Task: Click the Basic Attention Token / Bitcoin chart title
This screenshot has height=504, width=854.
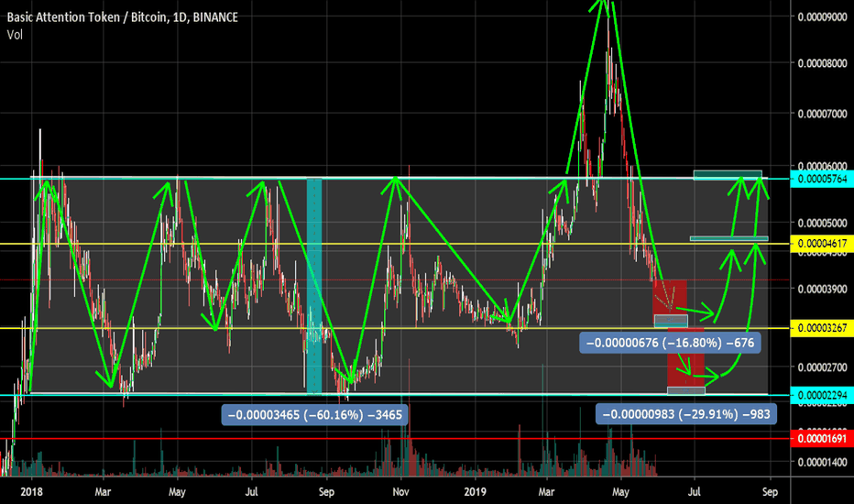Action: click(123, 17)
